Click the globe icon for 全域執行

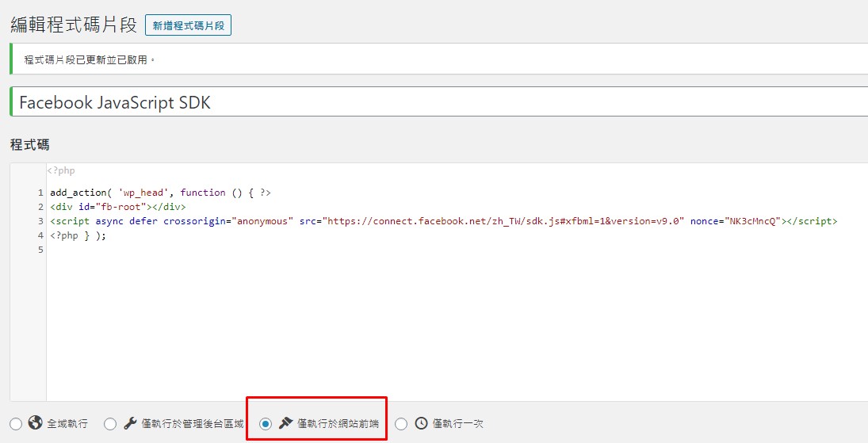click(x=36, y=424)
